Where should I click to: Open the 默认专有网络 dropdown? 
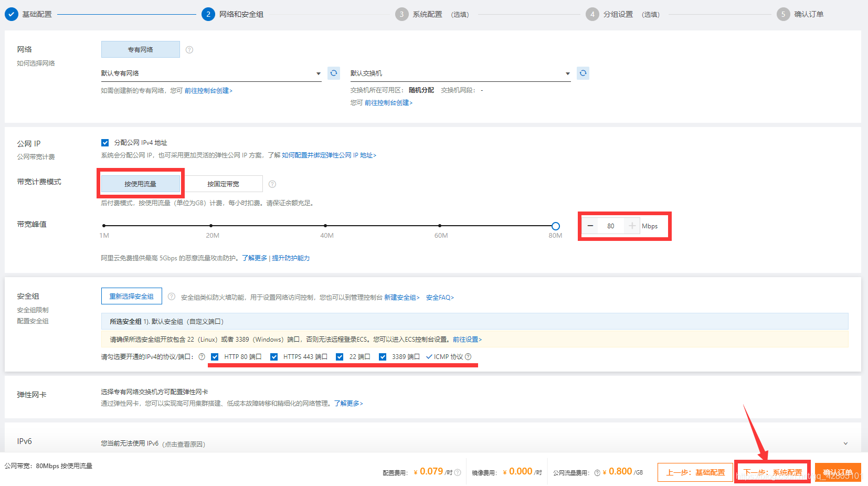click(211, 73)
